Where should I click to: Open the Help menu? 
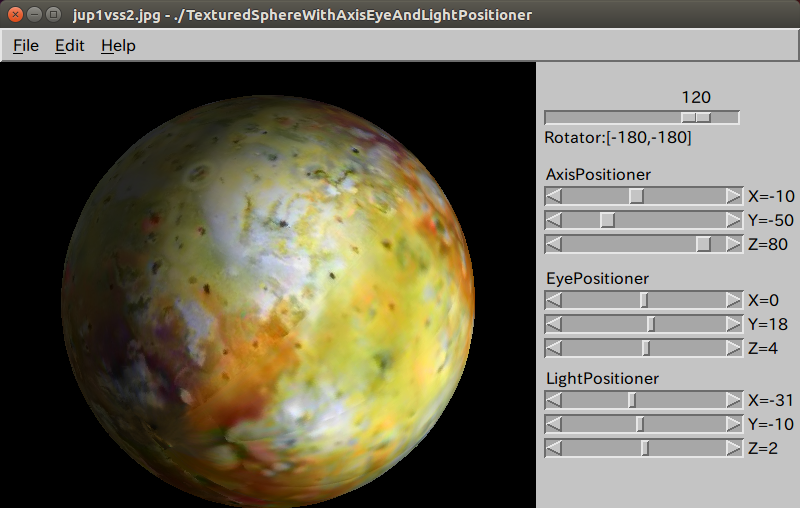pyautogui.click(x=118, y=46)
